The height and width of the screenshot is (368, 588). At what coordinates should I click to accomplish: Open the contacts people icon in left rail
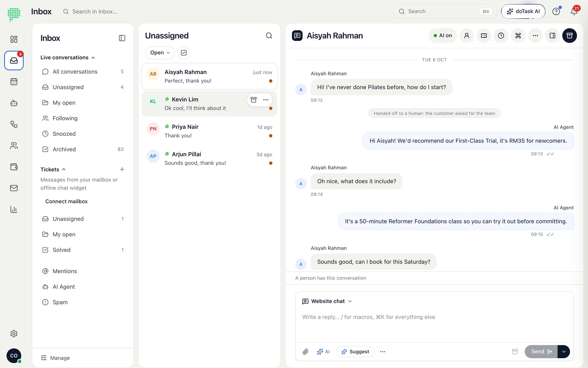click(x=14, y=145)
